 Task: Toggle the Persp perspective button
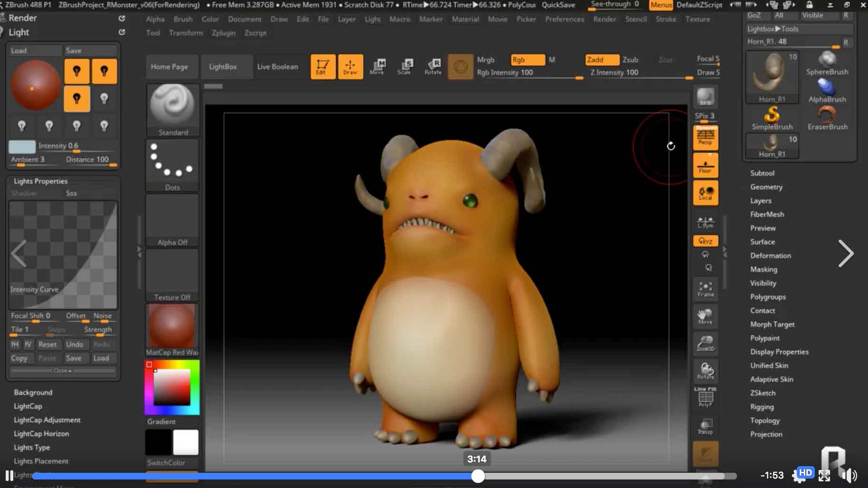pos(705,137)
